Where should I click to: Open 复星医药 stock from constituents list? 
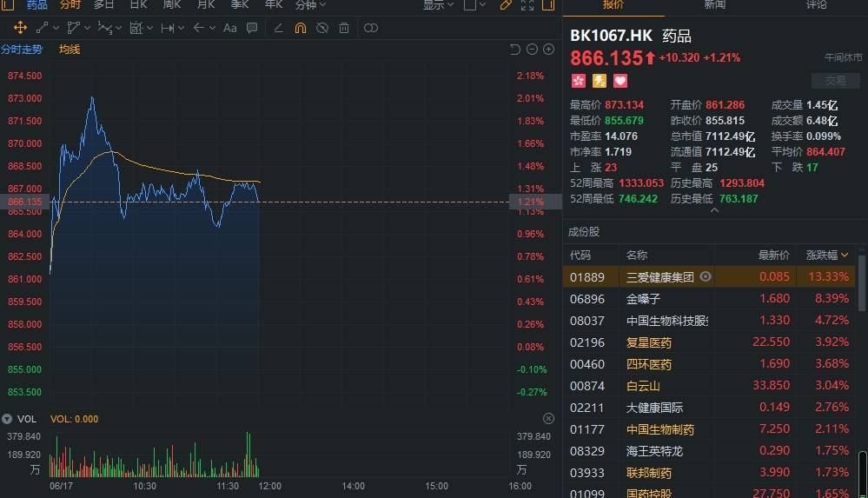[649, 342]
